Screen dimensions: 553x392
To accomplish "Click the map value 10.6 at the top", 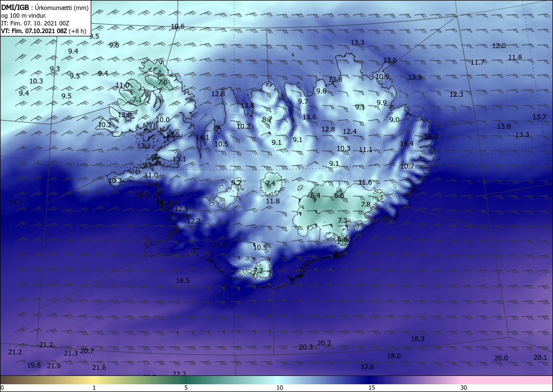I will (178, 27).
